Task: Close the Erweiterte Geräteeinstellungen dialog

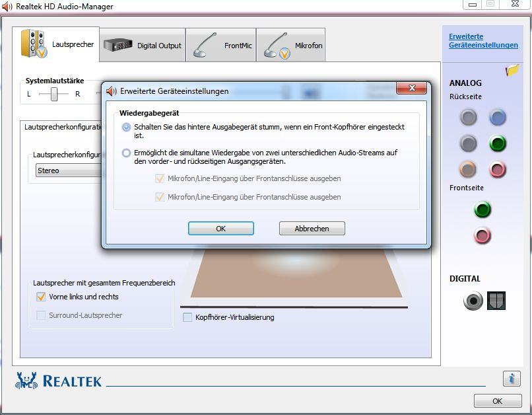Action: click(x=412, y=88)
